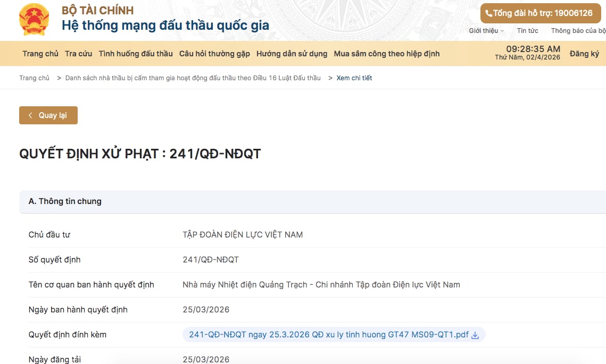Click Trang chủ in the breadcrumb

coord(35,78)
